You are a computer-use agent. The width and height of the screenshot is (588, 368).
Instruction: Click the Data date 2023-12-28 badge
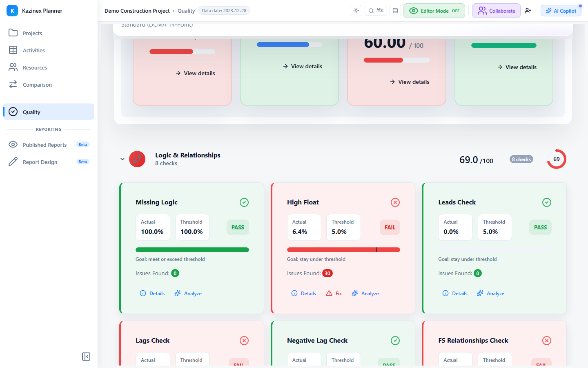click(224, 11)
